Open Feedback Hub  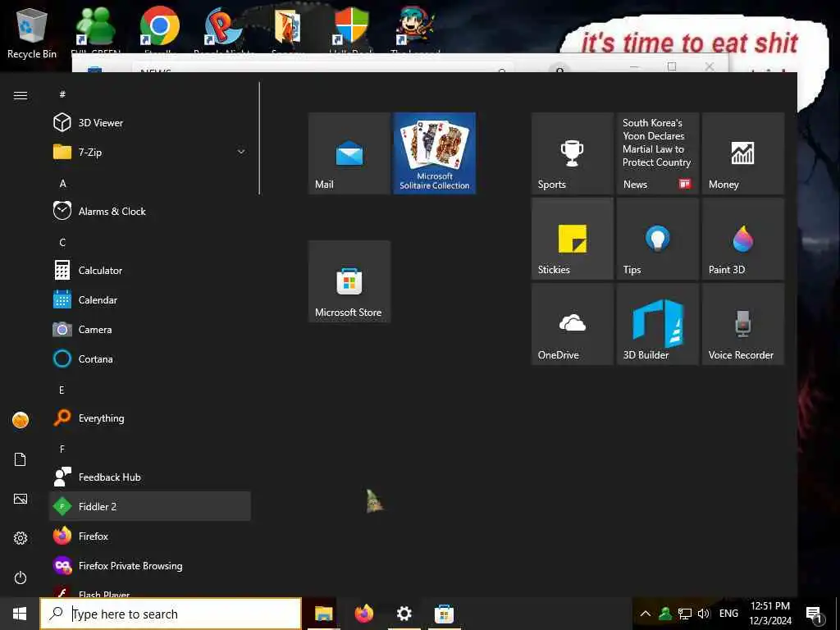click(x=150, y=477)
